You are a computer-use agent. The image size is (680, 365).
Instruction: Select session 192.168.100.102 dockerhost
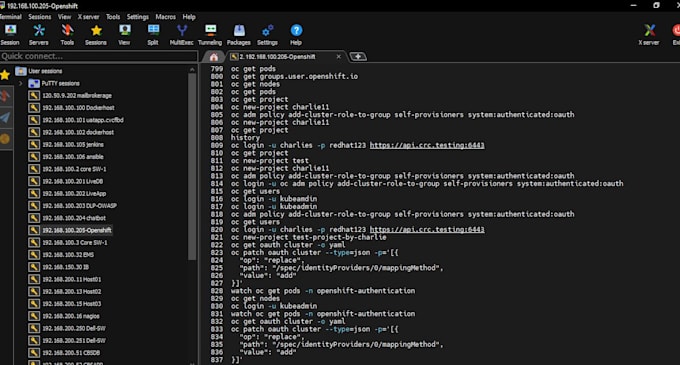(x=78, y=132)
